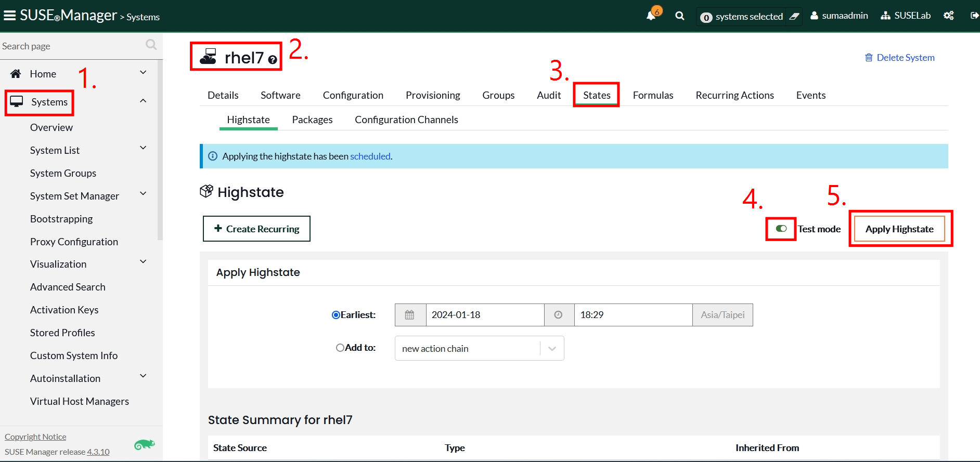Image resolution: width=980 pixels, height=462 pixels.
Task: Open Bootstrapping in sidebar
Action: [61, 219]
